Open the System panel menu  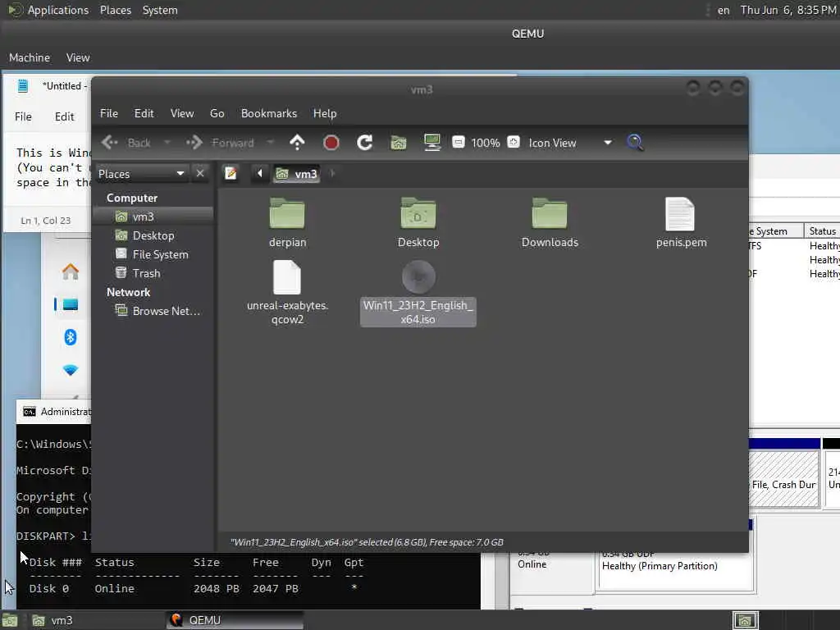(x=160, y=10)
